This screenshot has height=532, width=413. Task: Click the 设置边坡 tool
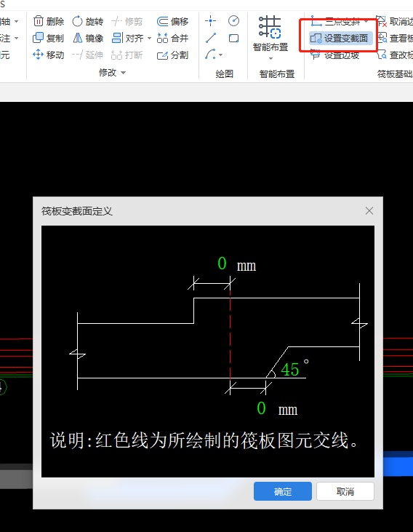[x=335, y=55]
